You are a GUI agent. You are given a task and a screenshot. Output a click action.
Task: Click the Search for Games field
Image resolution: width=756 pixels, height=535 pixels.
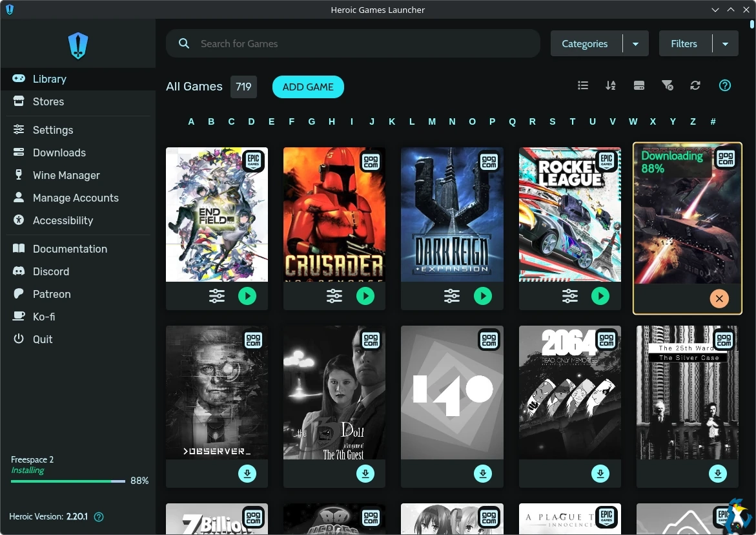(x=362, y=44)
